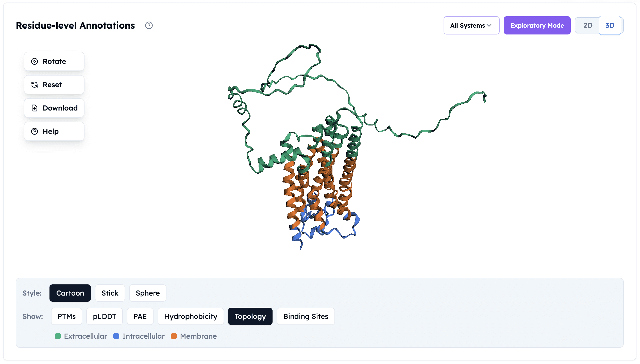Click the Help question mark icon

pos(35,131)
